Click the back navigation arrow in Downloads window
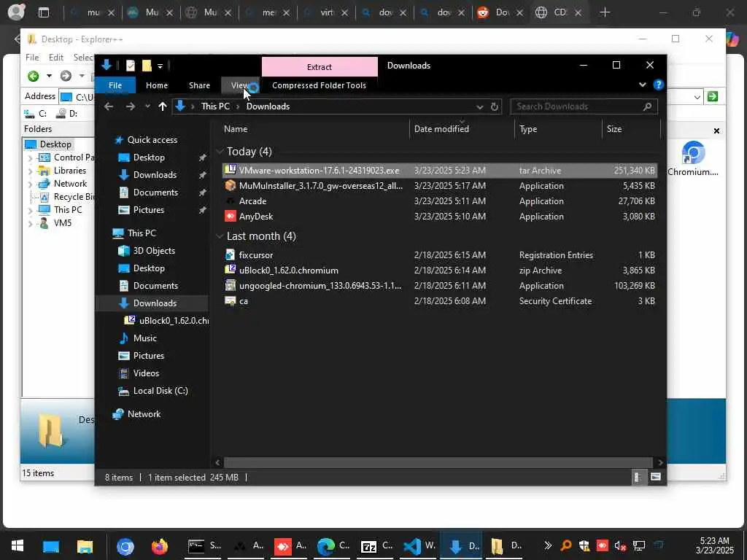747x560 pixels. coord(109,106)
